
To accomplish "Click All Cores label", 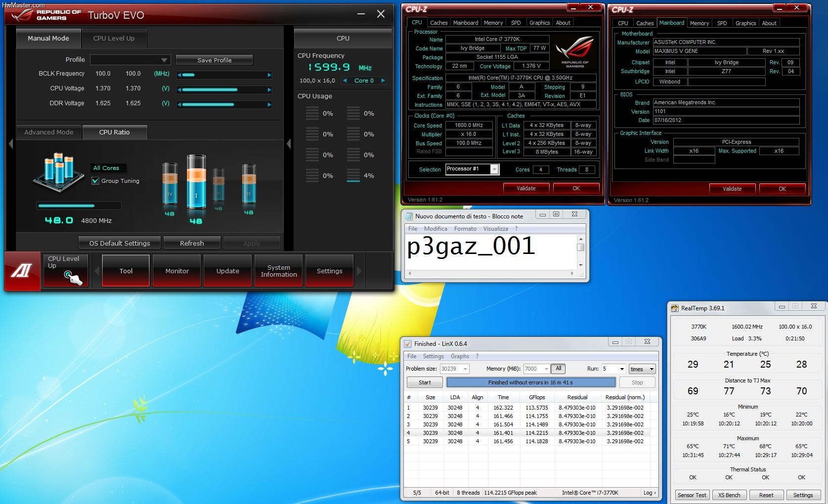I will click(x=106, y=168).
